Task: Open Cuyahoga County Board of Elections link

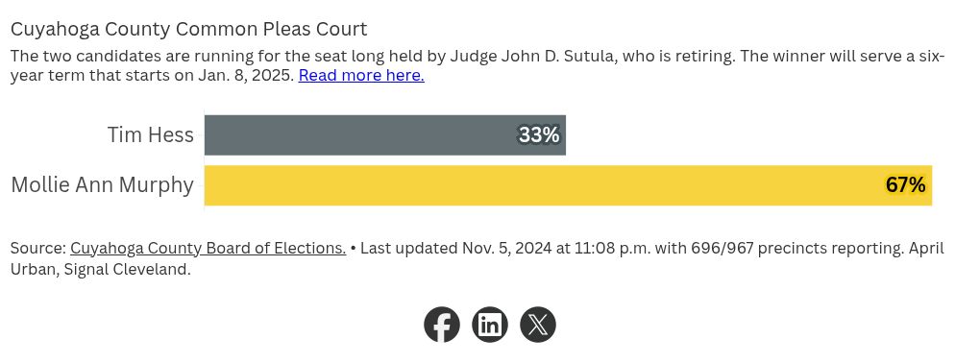Action: pyautogui.click(x=208, y=248)
